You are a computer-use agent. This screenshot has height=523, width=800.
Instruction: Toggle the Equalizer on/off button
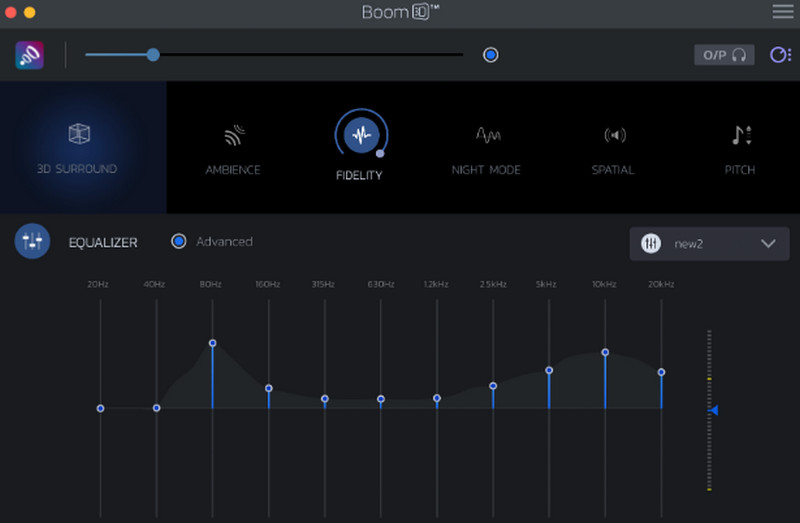(x=32, y=241)
